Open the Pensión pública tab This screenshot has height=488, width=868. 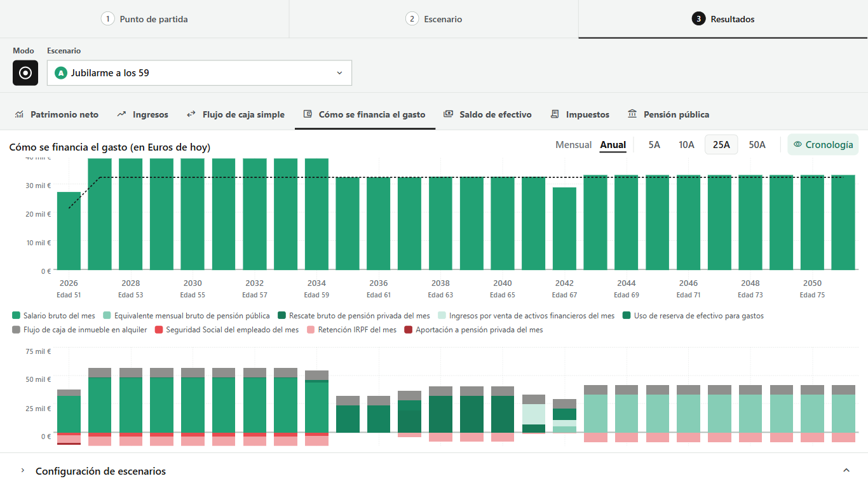pos(668,114)
